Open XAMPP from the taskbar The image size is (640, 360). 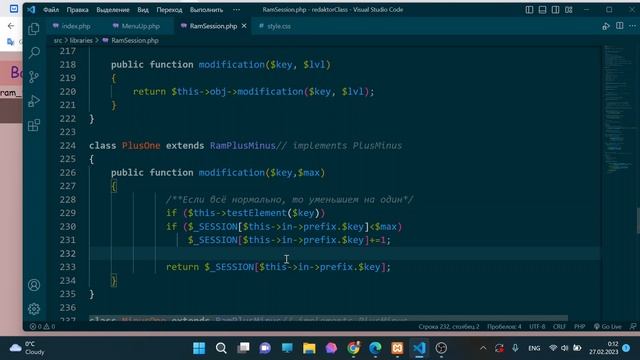397,348
